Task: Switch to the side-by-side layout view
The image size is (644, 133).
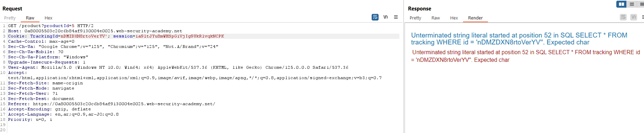Action: click(622, 4)
